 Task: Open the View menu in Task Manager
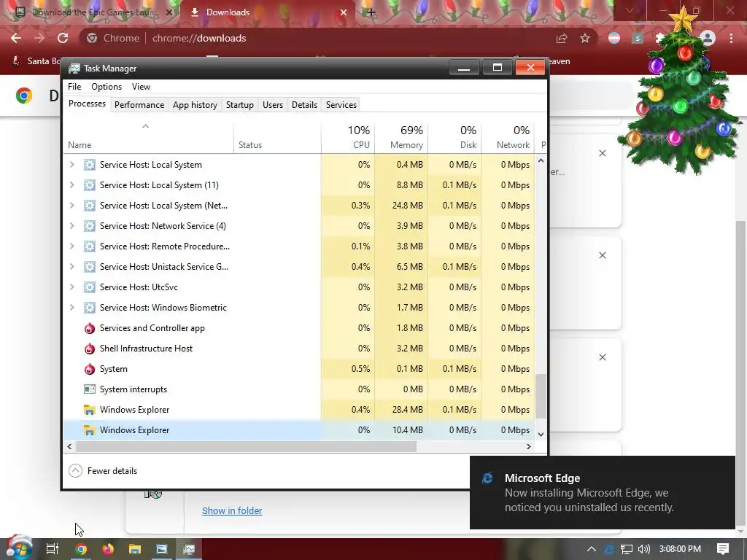pyautogui.click(x=141, y=87)
